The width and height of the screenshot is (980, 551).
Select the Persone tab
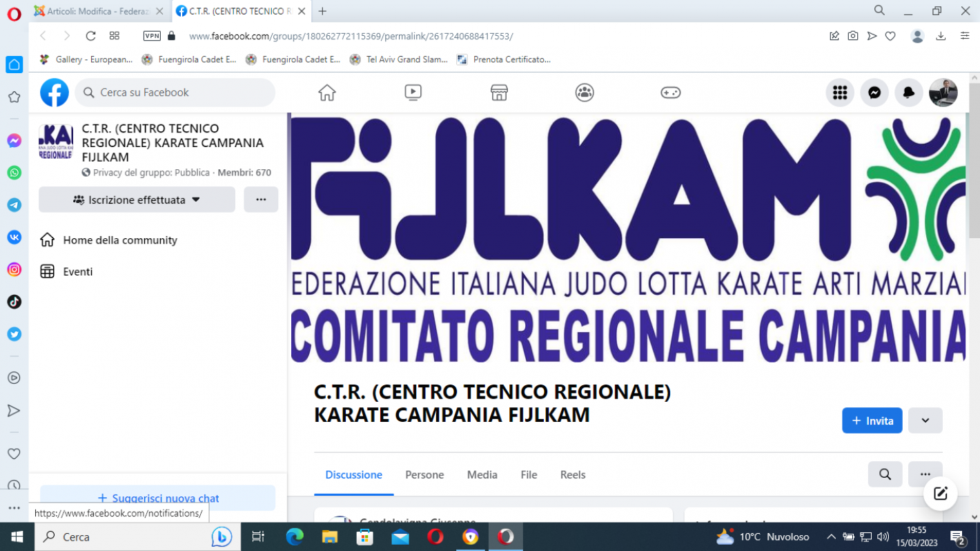tap(424, 475)
